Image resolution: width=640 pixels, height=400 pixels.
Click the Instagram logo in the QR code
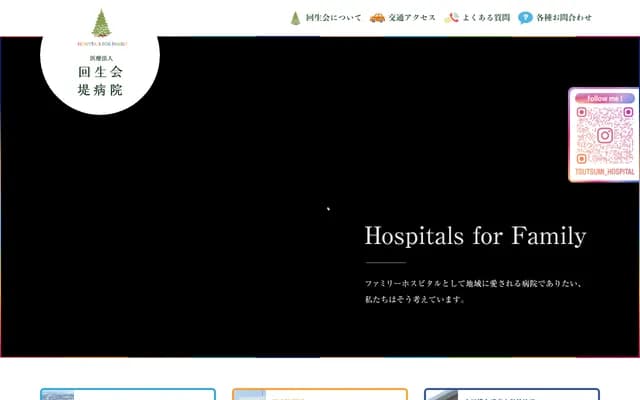pos(605,136)
